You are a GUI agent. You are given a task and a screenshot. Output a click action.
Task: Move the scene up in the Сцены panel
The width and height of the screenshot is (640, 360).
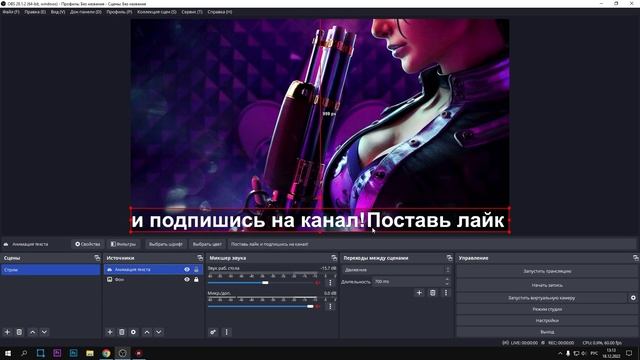point(33,332)
